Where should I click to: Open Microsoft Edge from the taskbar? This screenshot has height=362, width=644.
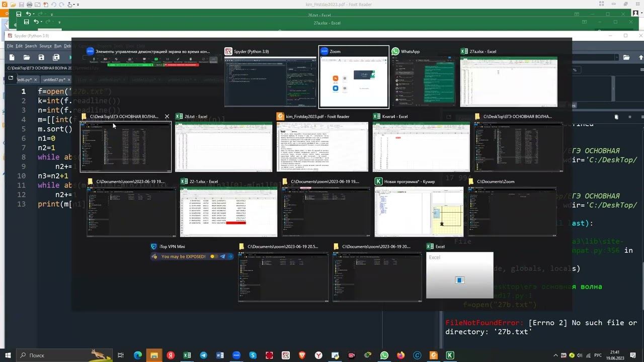click(137, 355)
